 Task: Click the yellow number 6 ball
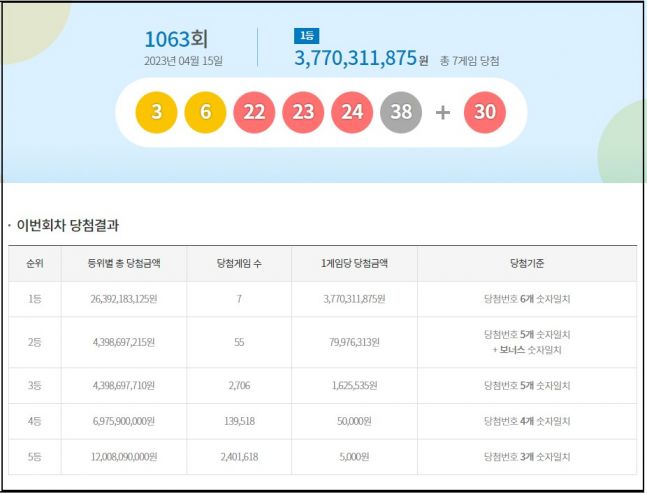205,113
